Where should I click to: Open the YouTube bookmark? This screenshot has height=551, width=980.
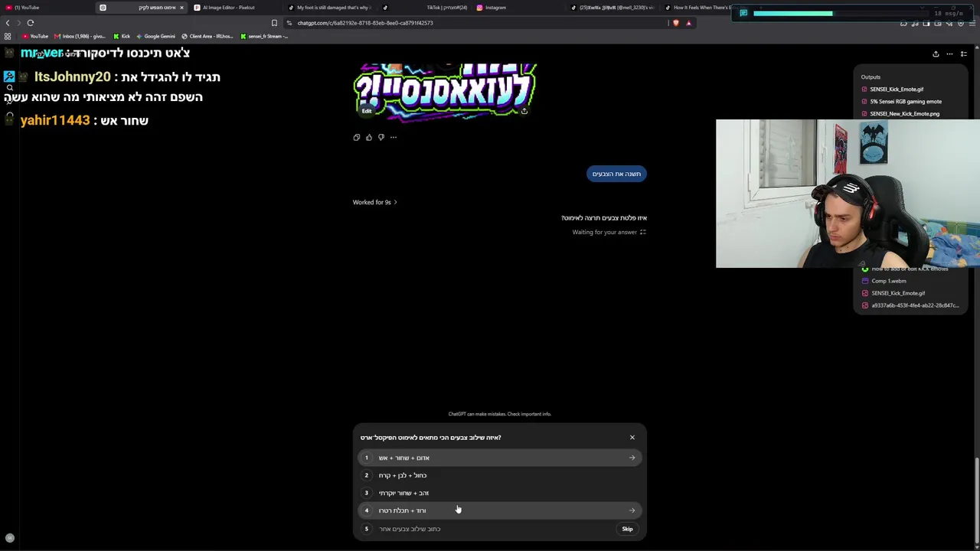coord(35,36)
